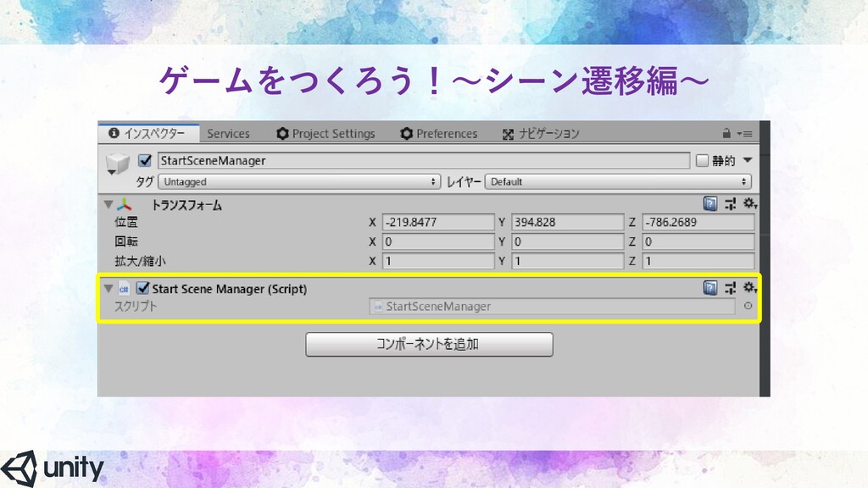Image resolution: width=868 pixels, height=488 pixels.
Task: Click the 位置 position label
Action: coord(126,222)
